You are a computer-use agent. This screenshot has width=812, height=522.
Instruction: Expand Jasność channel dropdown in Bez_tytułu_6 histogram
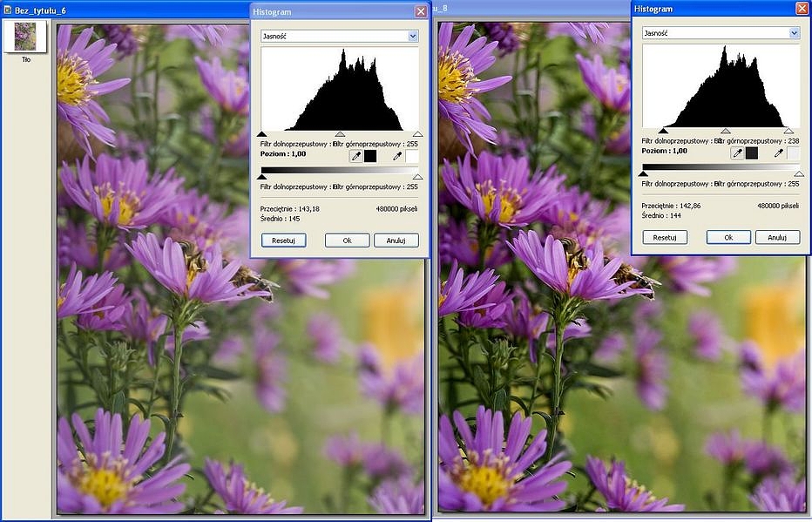pyautogui.click(x=413, y=36)
